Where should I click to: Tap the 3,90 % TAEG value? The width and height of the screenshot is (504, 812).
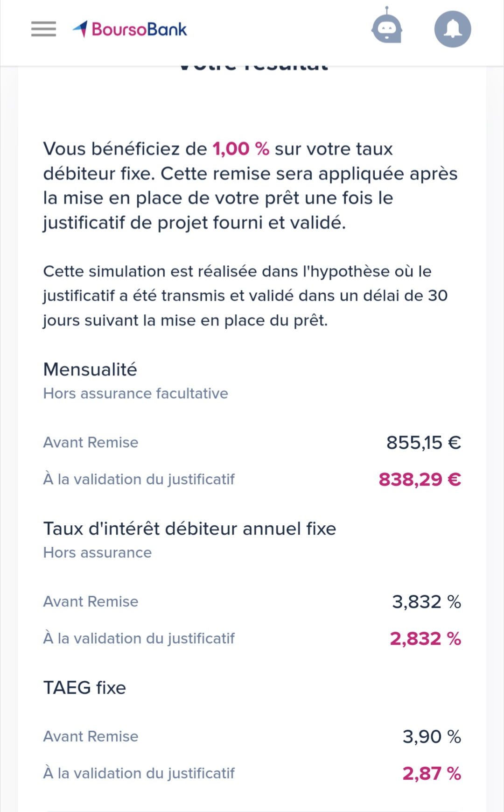coord(432,737)
